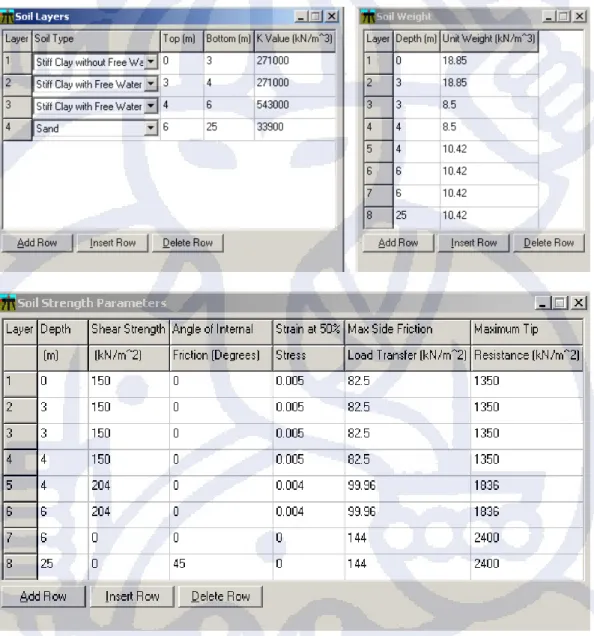Click Maximum Tip Resistance column header
The width and height of the screenshot is (594, 636).
pos(527,345)
